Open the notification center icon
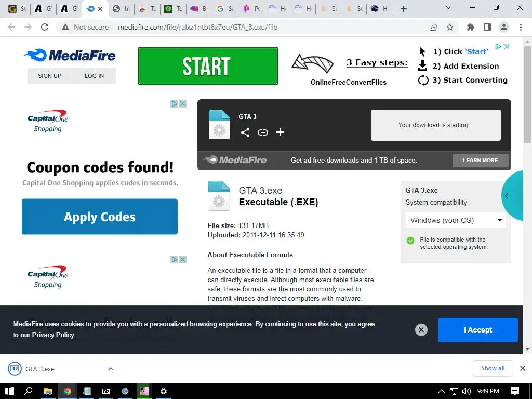The image size is (532, 399). 515,391
